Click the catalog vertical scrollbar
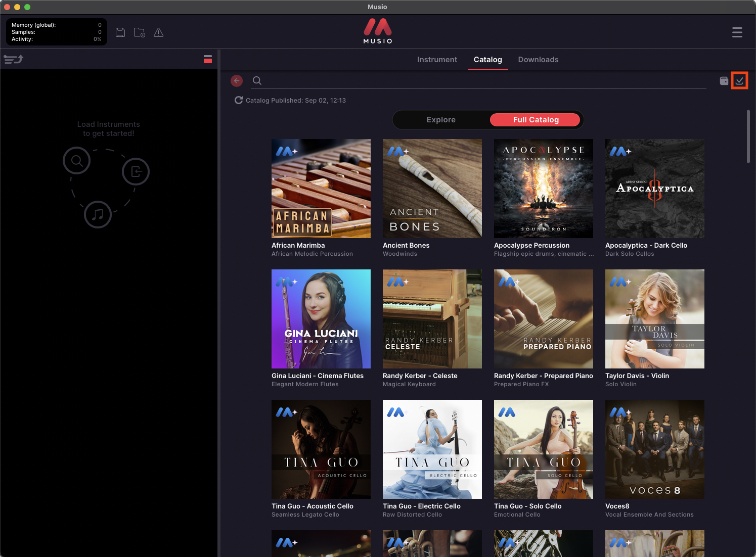 tap(748, 136)
